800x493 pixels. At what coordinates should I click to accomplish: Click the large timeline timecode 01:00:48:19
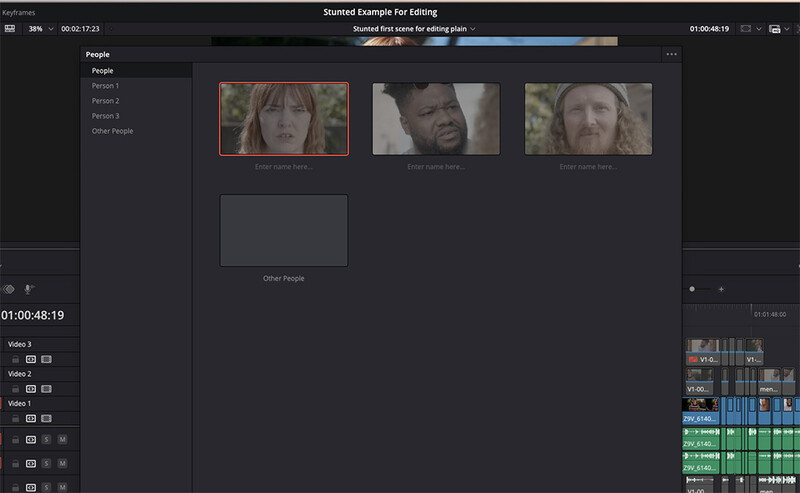tap(33, 315)
